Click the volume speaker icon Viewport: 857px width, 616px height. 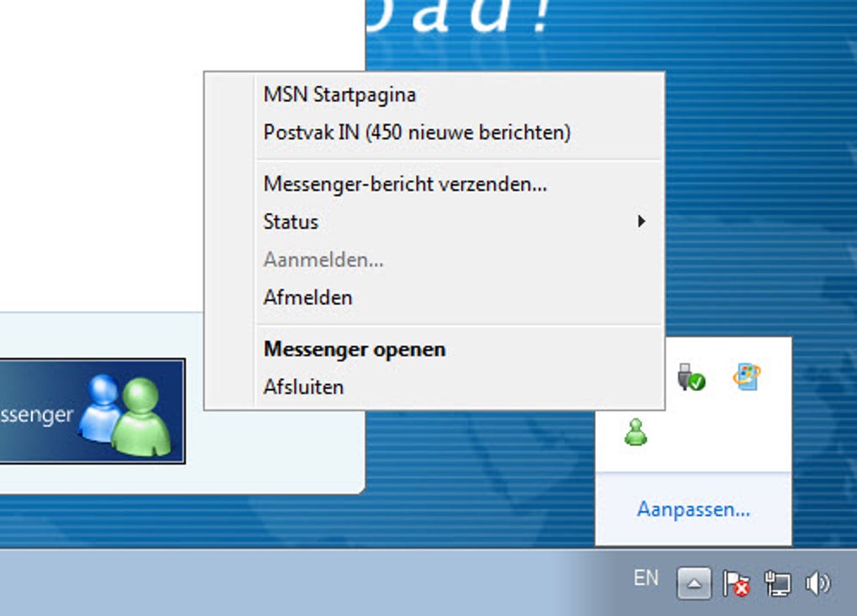[x=818, y=583]
